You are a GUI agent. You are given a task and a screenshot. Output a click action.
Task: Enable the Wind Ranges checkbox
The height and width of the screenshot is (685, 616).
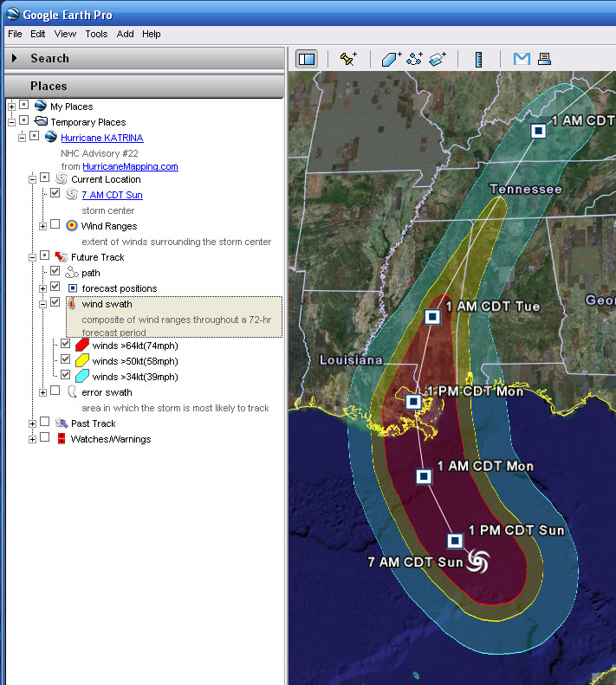pyautogui.click(x=55, y=224)
